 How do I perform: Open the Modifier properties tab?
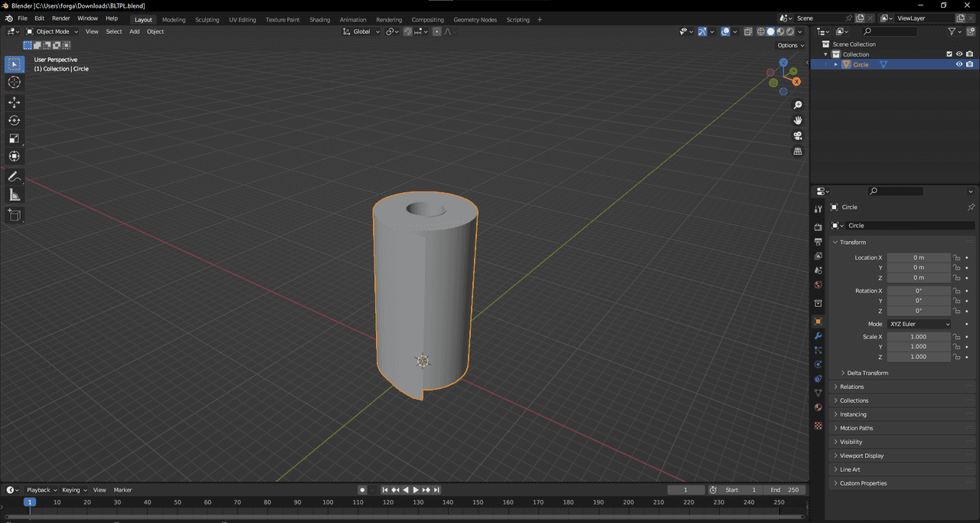[x=818, y=336]
